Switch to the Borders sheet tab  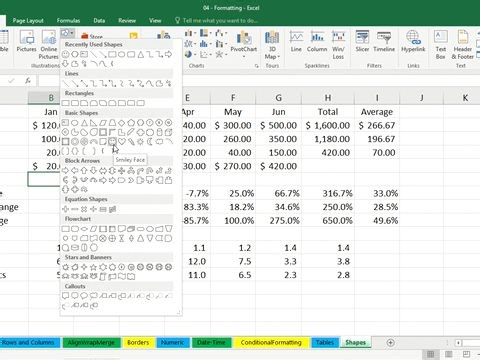click(138, 343)
